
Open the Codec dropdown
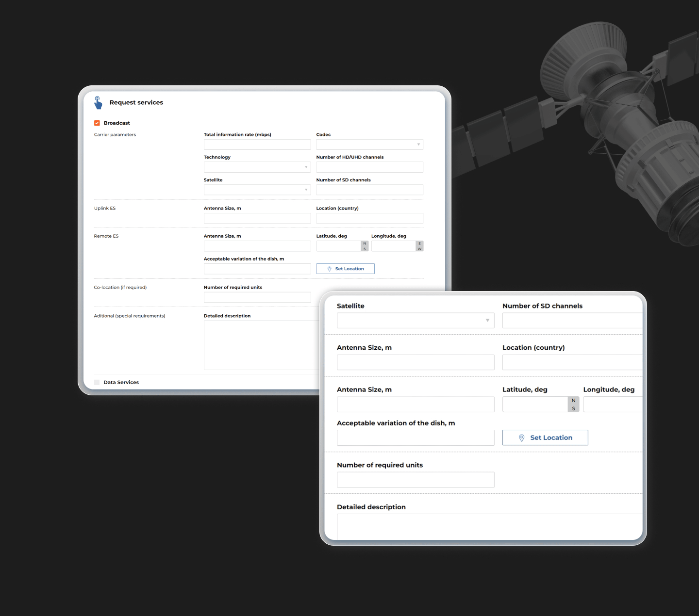point(369,145)
